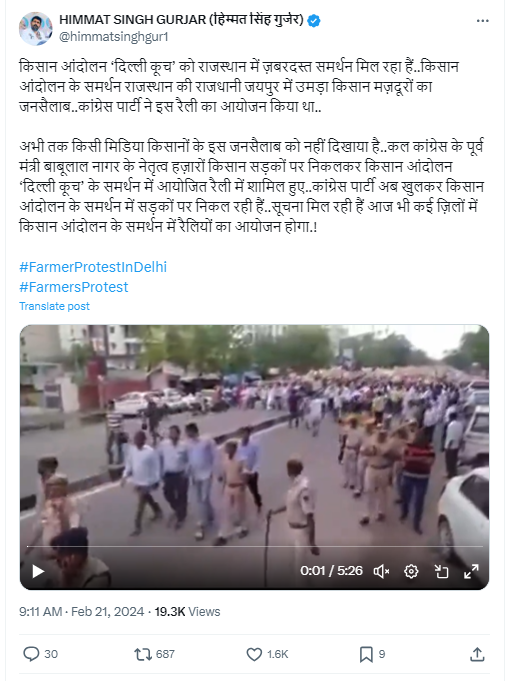Click the blue verified badge
517x681 pixels.
click(x=314, y=20)
